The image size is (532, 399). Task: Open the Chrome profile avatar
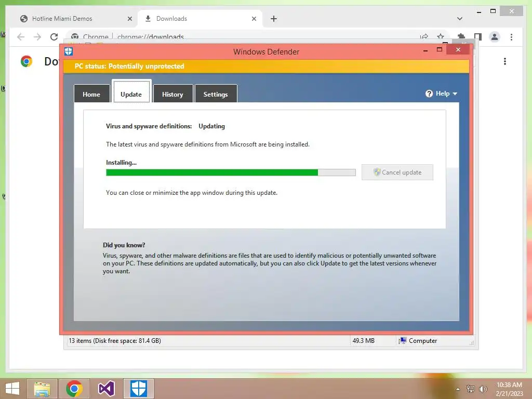click(495, 37)
